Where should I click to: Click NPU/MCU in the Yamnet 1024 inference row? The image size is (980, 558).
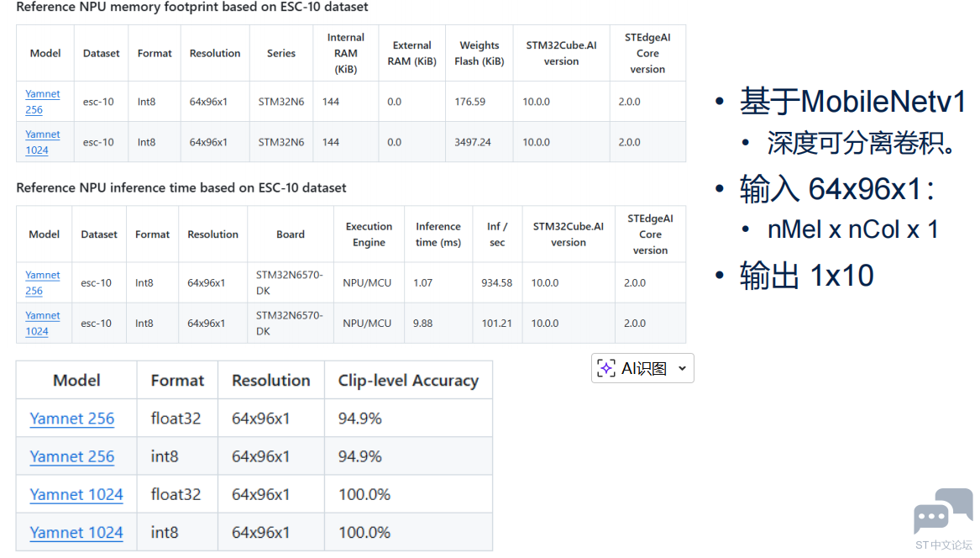367,324
